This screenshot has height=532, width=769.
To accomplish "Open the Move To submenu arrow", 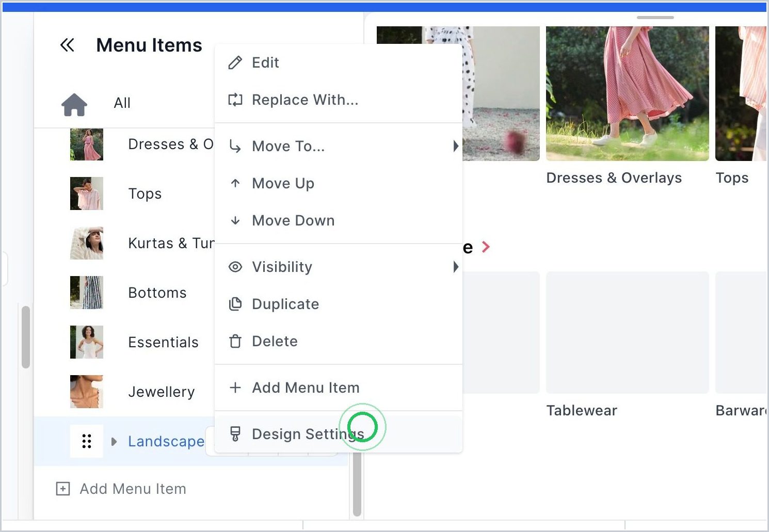I will [456, 146].
